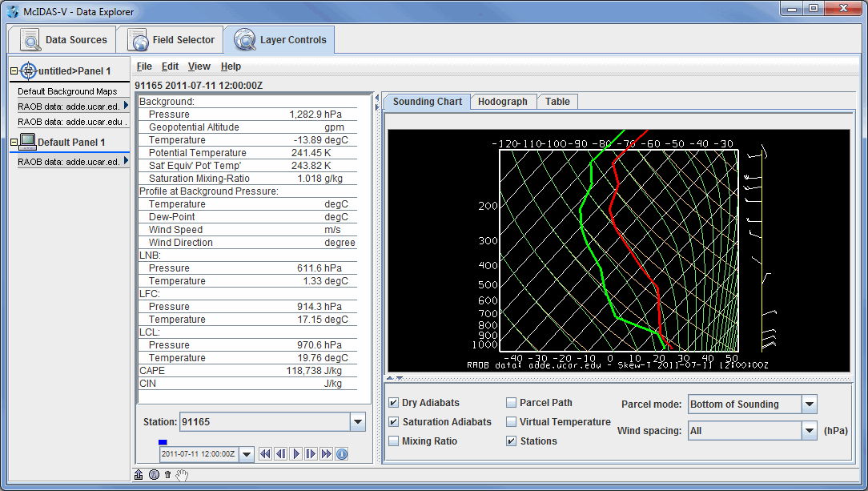Open the Field Selector tab
The width and height of the screenshot is (868, 491).
pyautogui.click(x=171, y=40)
